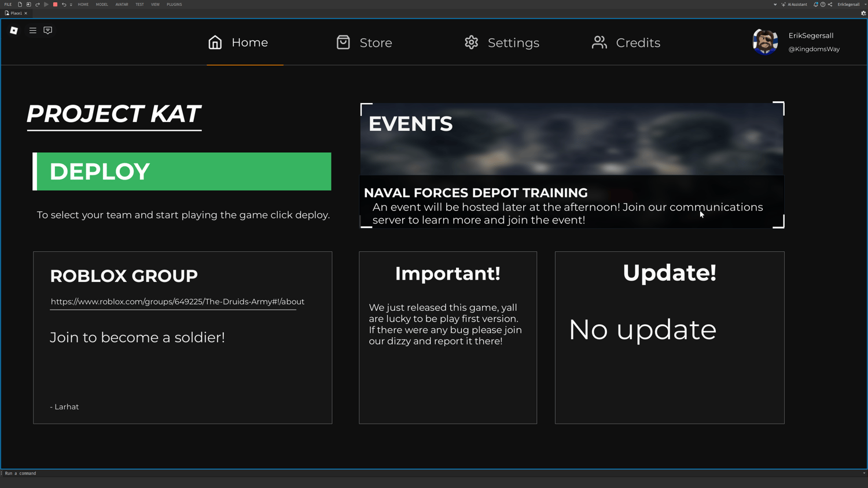The height and width of the screenshot is (488, 868).
Task: Click the 'Join to become a soldier!' text
Action: pos(137,337)
